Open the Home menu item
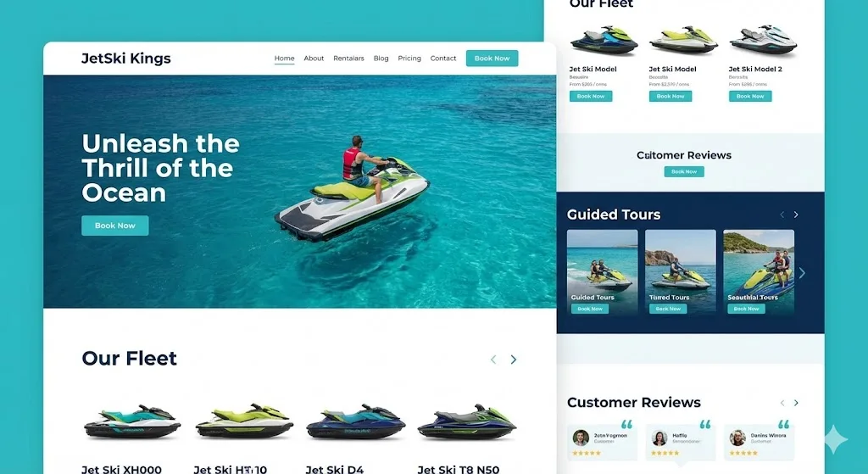Screen dimensions: 868x474 [x=285, y=59]
